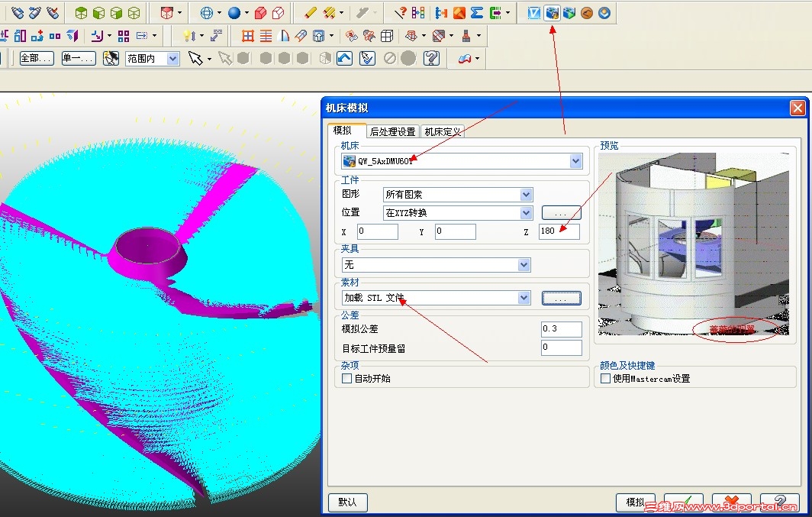Click the machine preview image
The width and height of the screenshot is (812, 517).
click(694, 244)
